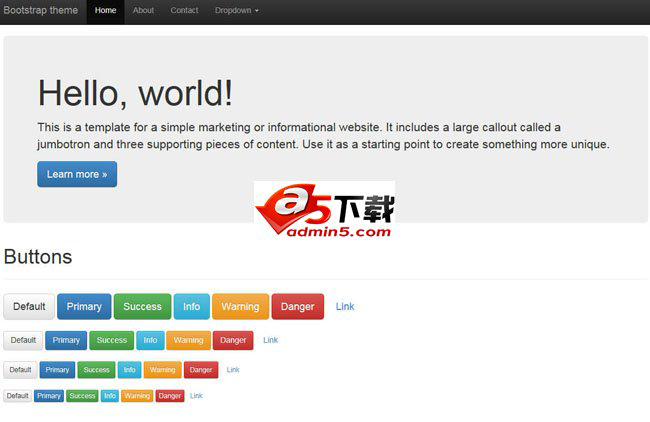Click the largest Danger button
Screen dimensions: 650x422
pyautogui.click(x=298, y=307)
